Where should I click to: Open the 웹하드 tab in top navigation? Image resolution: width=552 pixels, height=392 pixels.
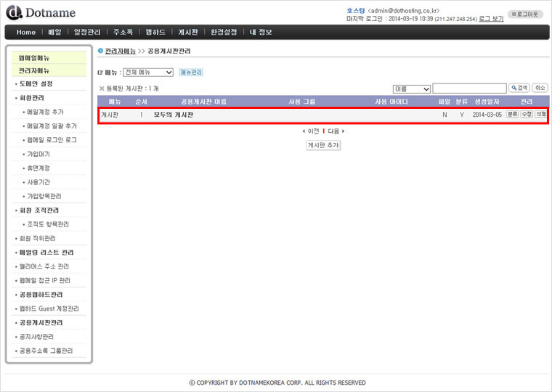pos(155,32)
